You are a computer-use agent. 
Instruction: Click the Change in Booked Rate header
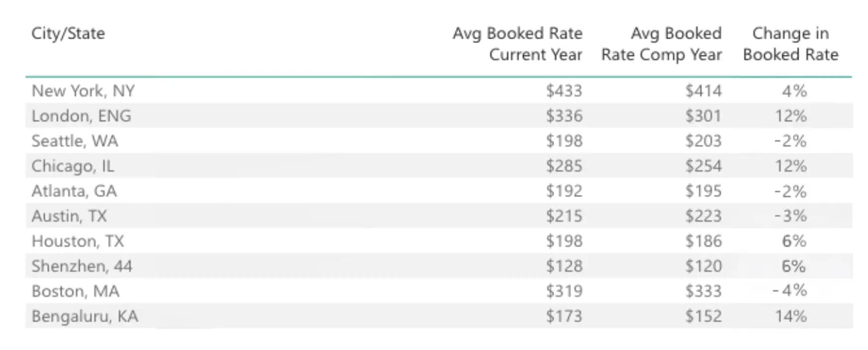point(791,44)
